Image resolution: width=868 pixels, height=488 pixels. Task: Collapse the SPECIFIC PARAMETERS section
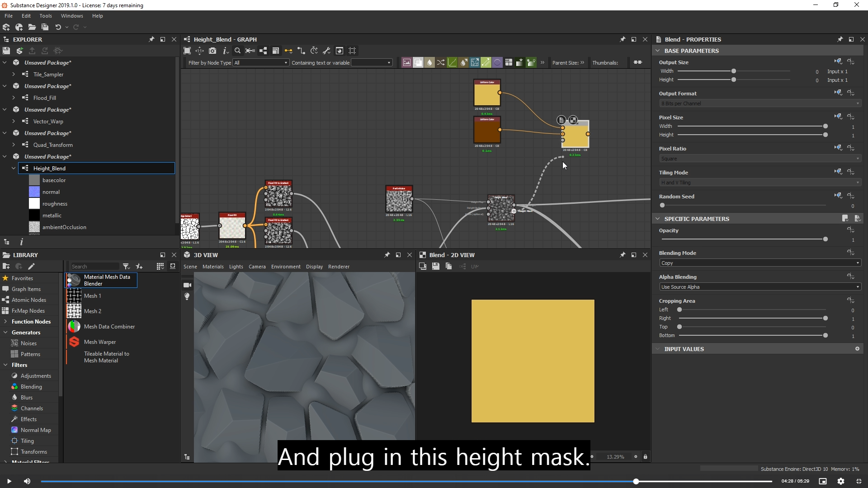coord(658,219)
